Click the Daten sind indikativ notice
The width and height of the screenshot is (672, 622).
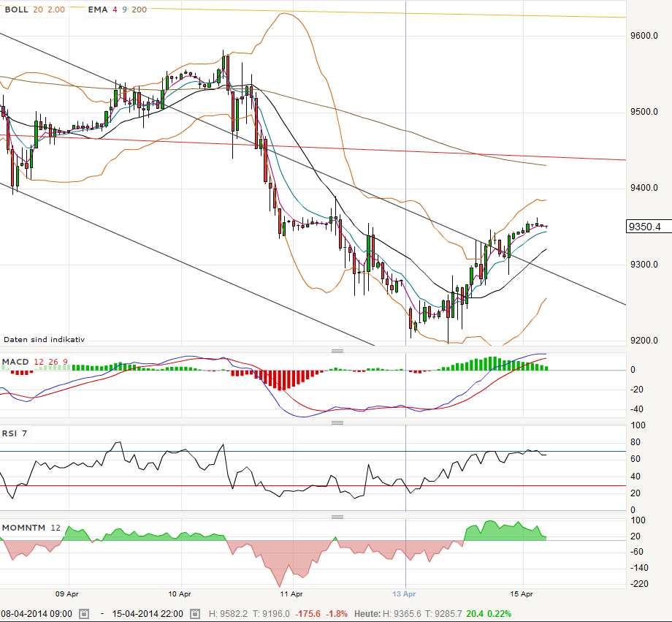point(44,339)
